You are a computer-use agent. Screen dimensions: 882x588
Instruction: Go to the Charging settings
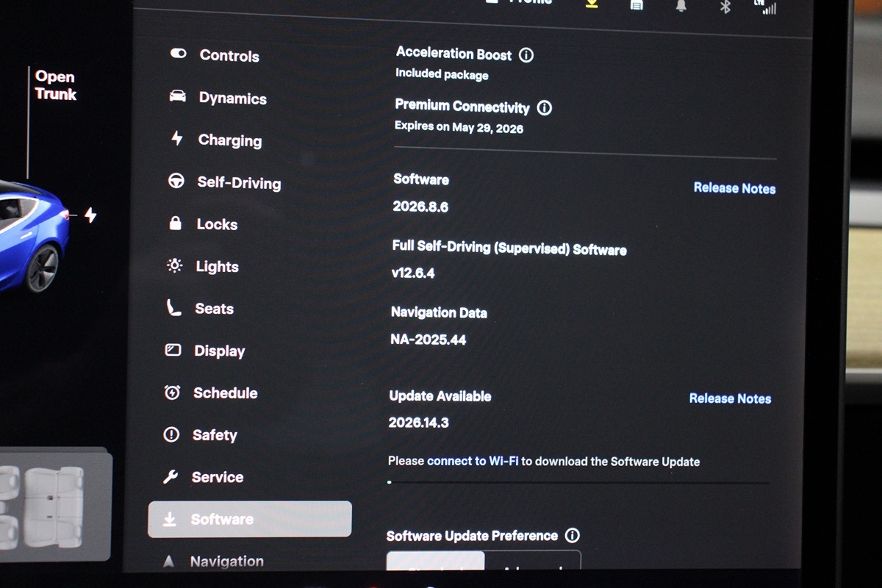coord(215,140)
